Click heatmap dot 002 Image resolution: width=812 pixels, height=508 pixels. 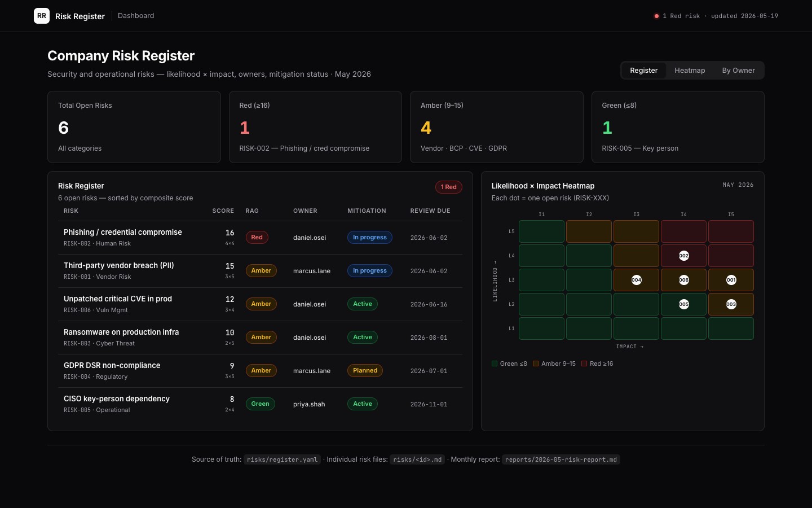coord(683,256)
